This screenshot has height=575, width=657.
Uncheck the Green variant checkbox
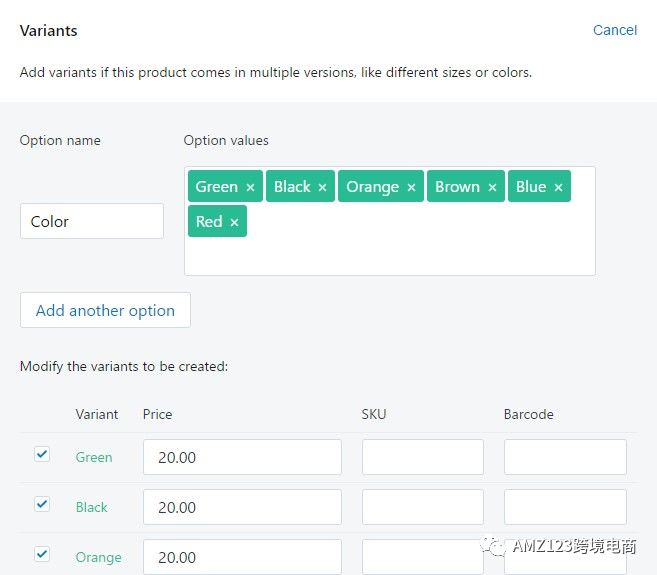[42, 454]
